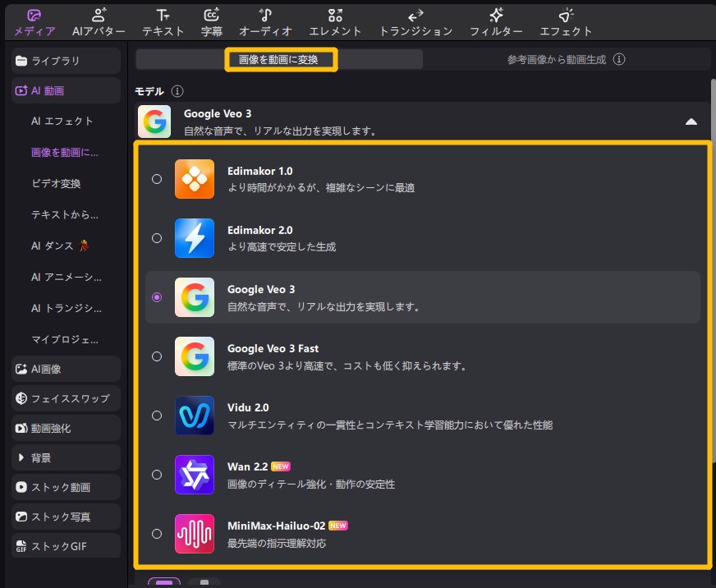Expand the 背景 sidebar section

(67, 457)
